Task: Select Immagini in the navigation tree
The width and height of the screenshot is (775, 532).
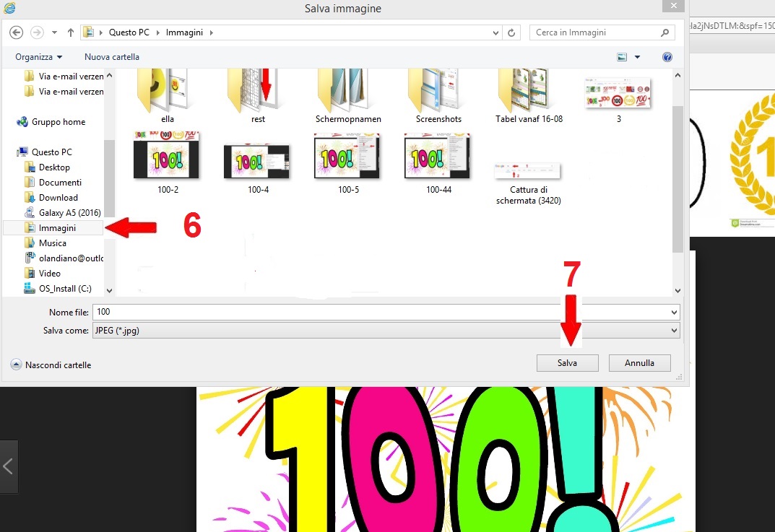Action: pyautogui.click(x=57, y=227)
